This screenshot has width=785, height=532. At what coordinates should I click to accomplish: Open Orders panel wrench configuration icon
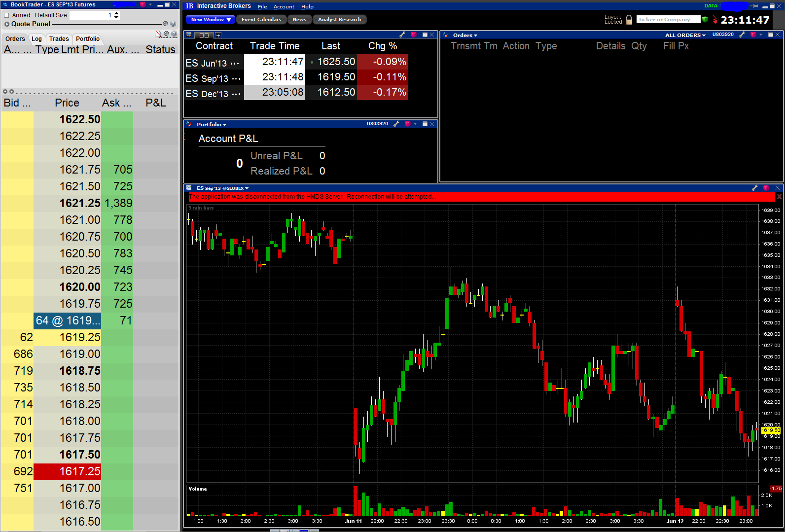(x=742, y=35)
